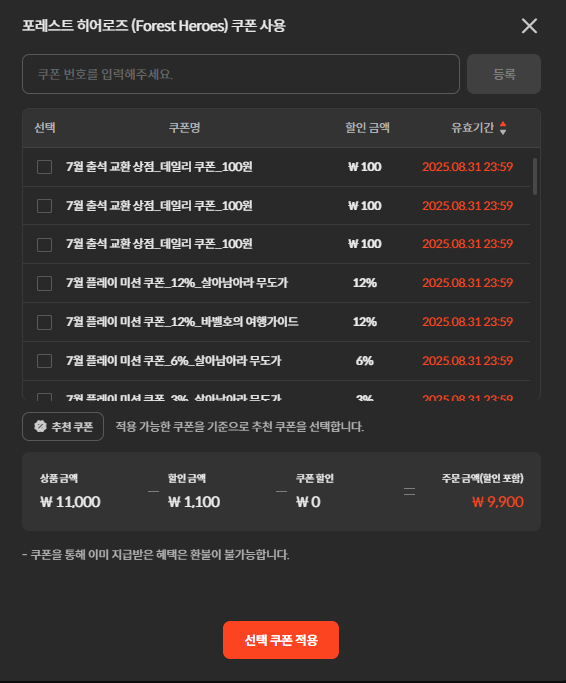
Task: Click the badge icon in 추천 쿠폰
Action: coord(41,426)
